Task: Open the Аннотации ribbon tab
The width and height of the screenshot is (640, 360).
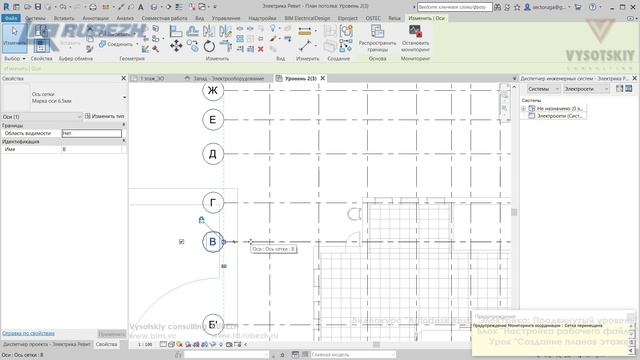Action: pyautogui.click(x=96, y=18)
